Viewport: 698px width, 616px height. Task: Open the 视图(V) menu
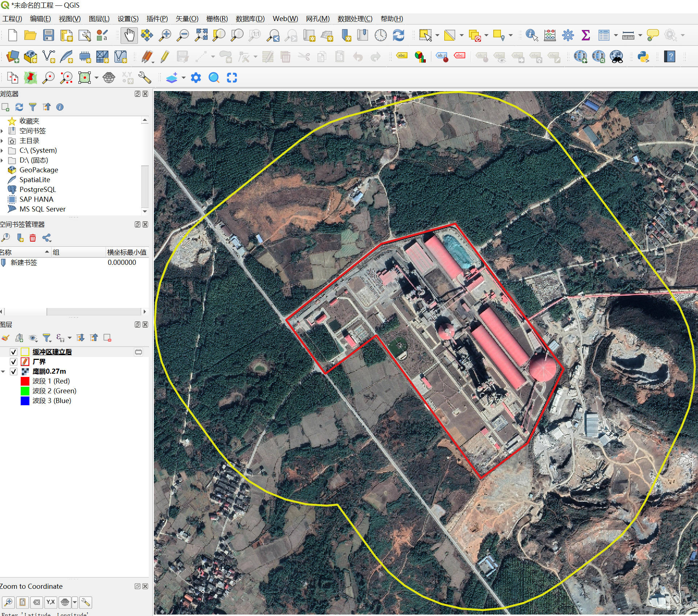[x=70, y=19]
